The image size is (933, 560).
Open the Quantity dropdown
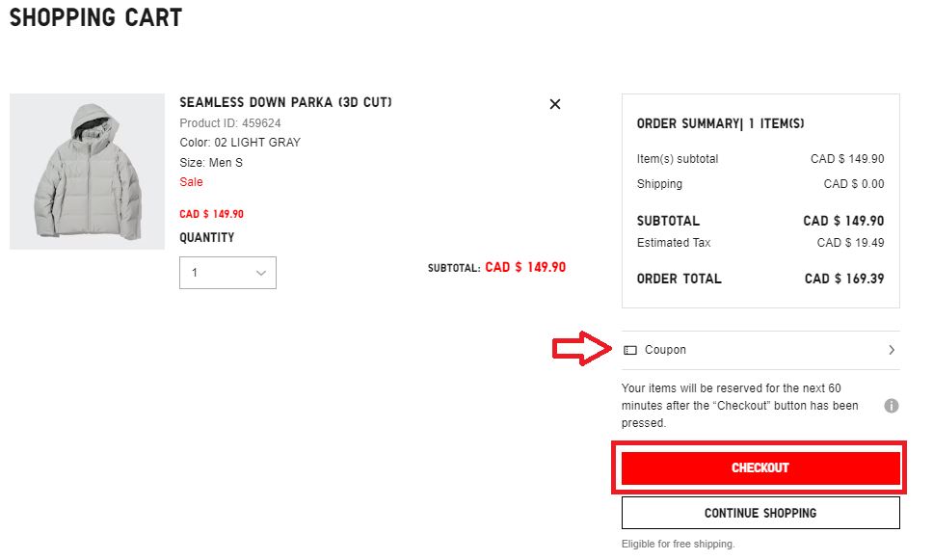(227, 273)
